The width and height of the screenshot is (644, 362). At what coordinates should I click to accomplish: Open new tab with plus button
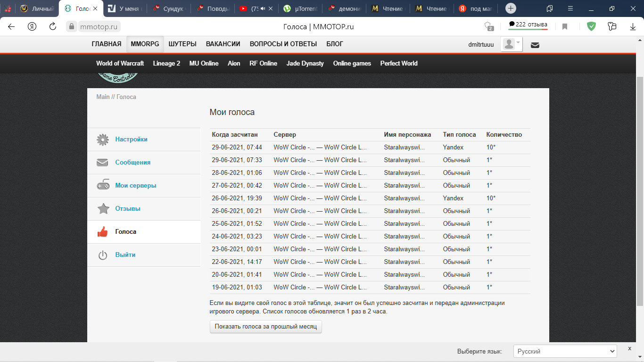[x=511, y=8]
